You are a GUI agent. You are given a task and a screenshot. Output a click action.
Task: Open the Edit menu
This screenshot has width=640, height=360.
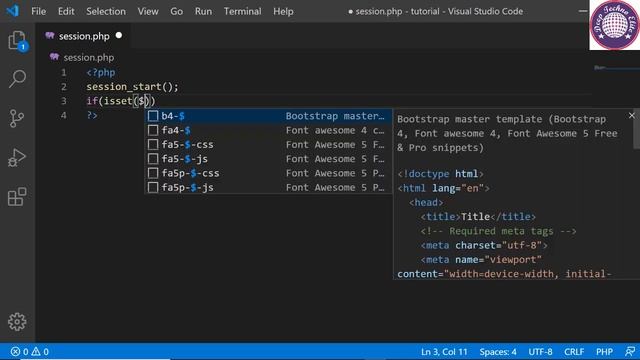tap(66, 11)
